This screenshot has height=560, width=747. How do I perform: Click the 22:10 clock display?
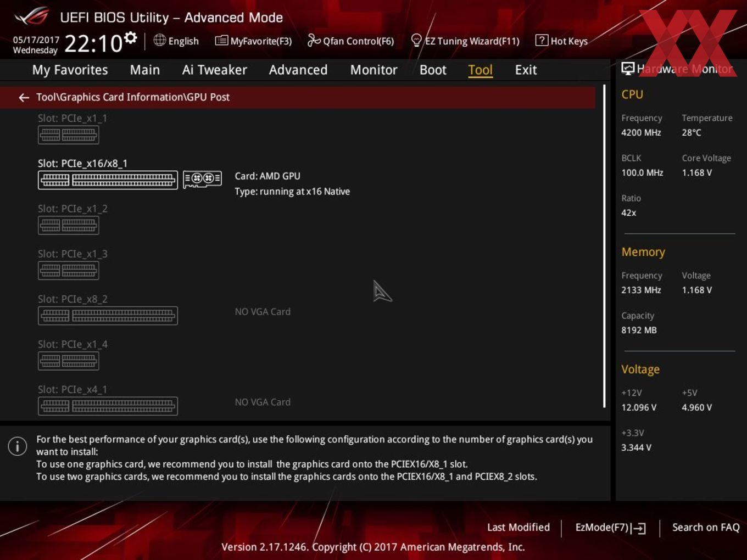click(x=93, y=43)
